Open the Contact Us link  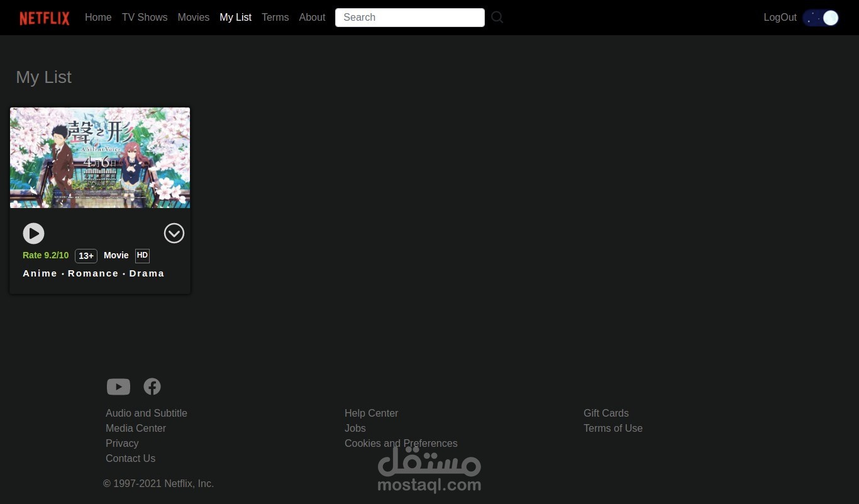[x=130, y=458]
